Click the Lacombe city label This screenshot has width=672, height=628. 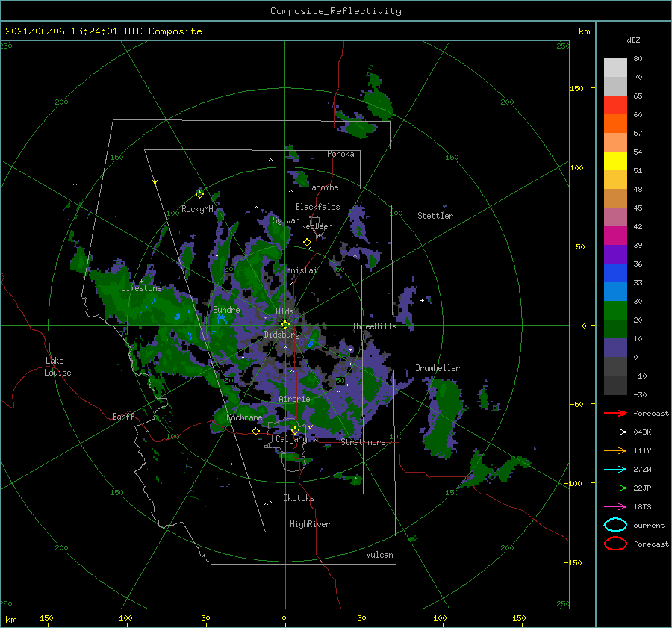tap(323, 187)
